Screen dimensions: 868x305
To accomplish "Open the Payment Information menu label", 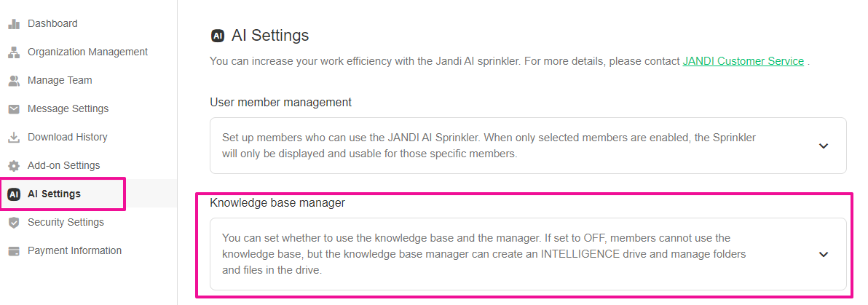I will coord(74,250).
